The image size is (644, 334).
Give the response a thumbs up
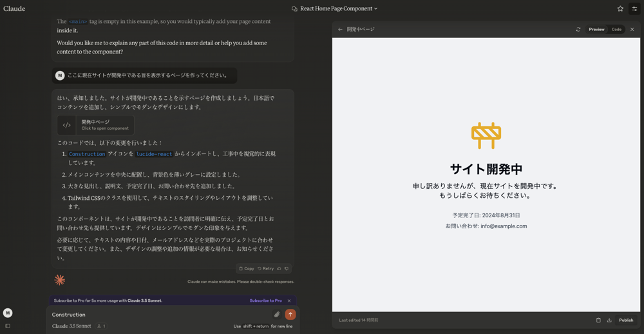tap(279, 269)
